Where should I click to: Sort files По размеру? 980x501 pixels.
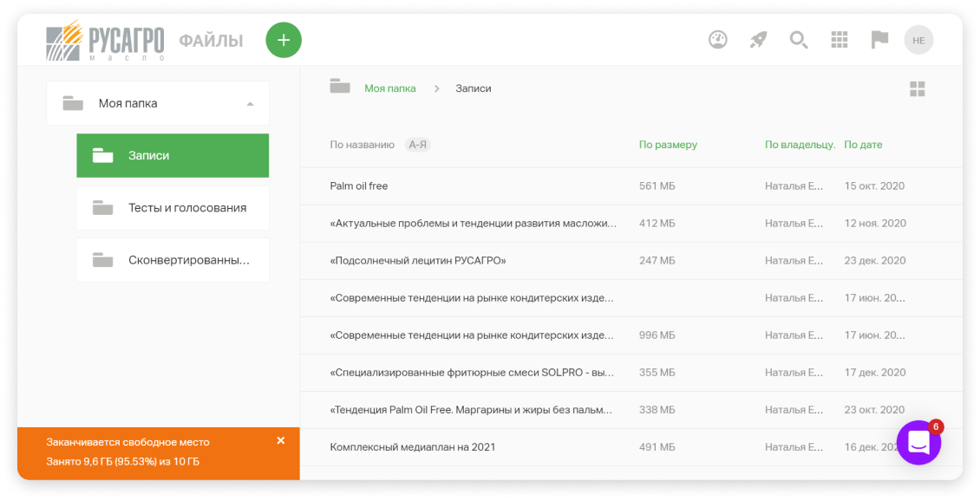pos(668,145)
